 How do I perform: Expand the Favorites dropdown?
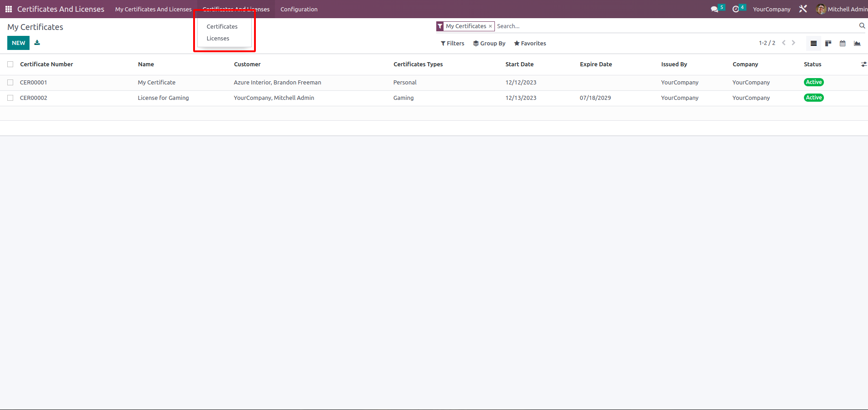(530, 44)
